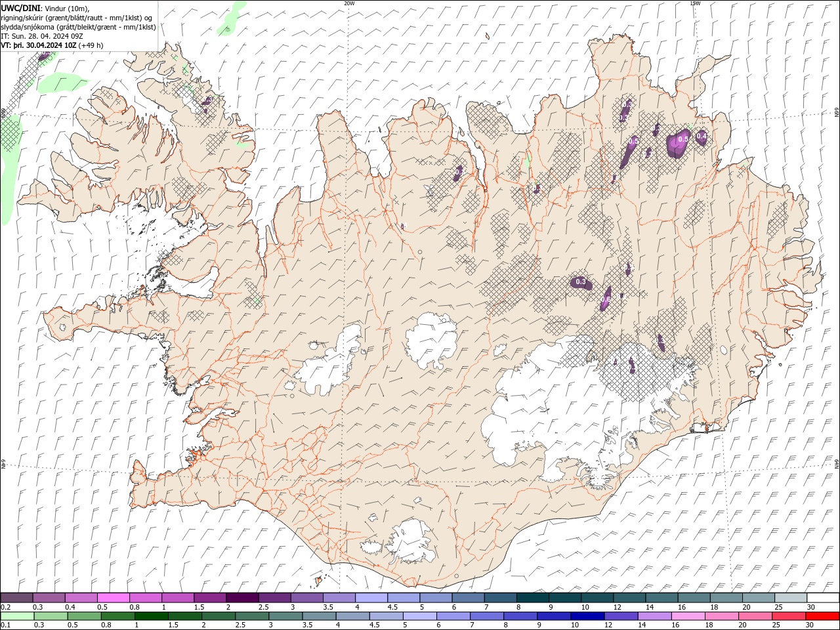Choose the 9 swatch in the lower rain legend

pyautogui.click(x=554, y=616)
